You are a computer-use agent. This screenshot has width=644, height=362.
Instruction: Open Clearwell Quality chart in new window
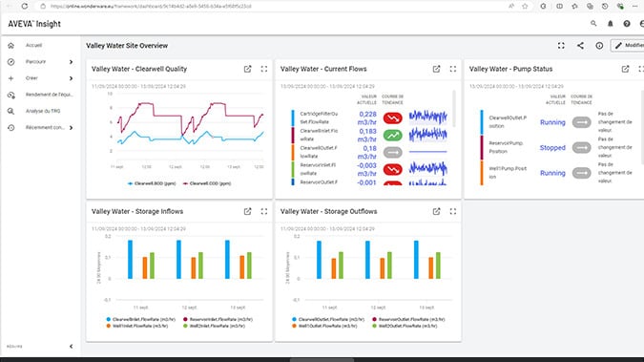click(247, 69)
